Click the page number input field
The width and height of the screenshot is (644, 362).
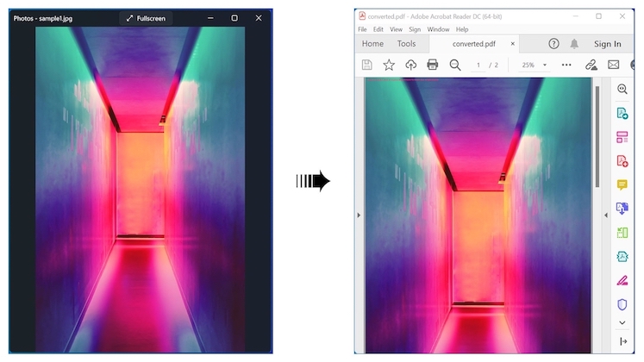point(478,65)
